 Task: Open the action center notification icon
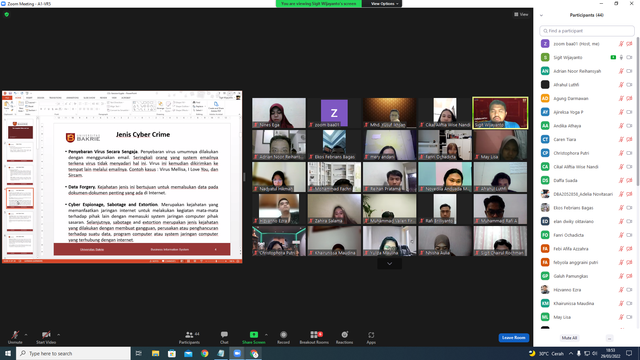tap(629, 353)
